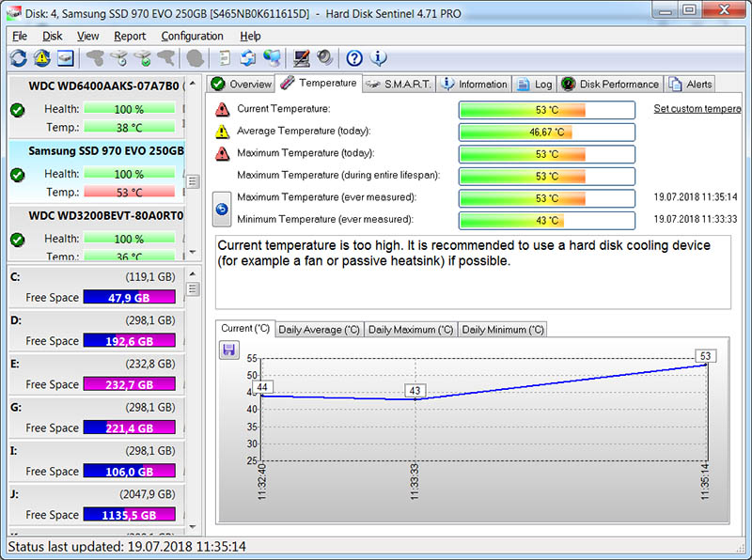This screenshot has height=560, width=752.
Task: Click the C: free space 47,9 GB bar
Action: [x=129, y=297]
